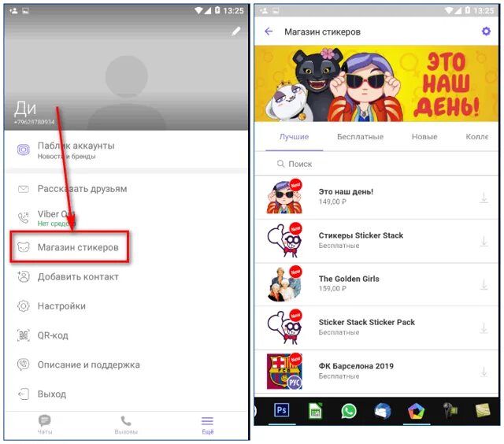Tap Рассказать друзьям
Screen dimensions: 504x444
click(x=82, y=189)
